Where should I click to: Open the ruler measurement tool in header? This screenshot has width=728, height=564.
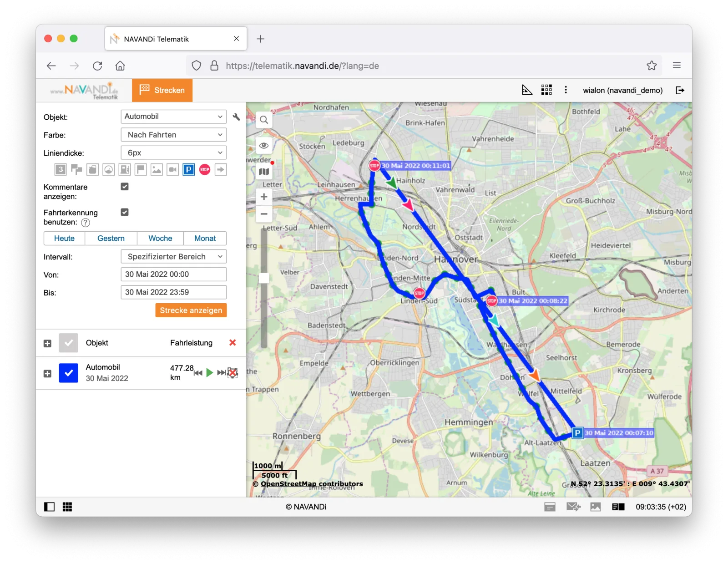coord(527,90)
